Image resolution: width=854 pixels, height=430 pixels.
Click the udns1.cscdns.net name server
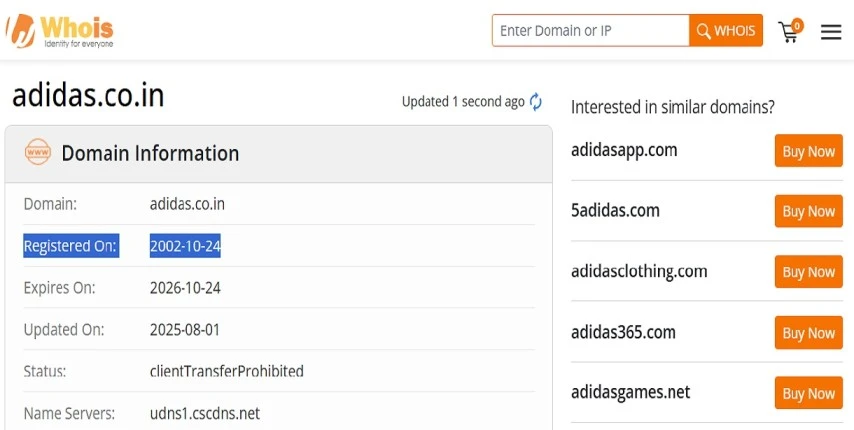tap(205, 413)
